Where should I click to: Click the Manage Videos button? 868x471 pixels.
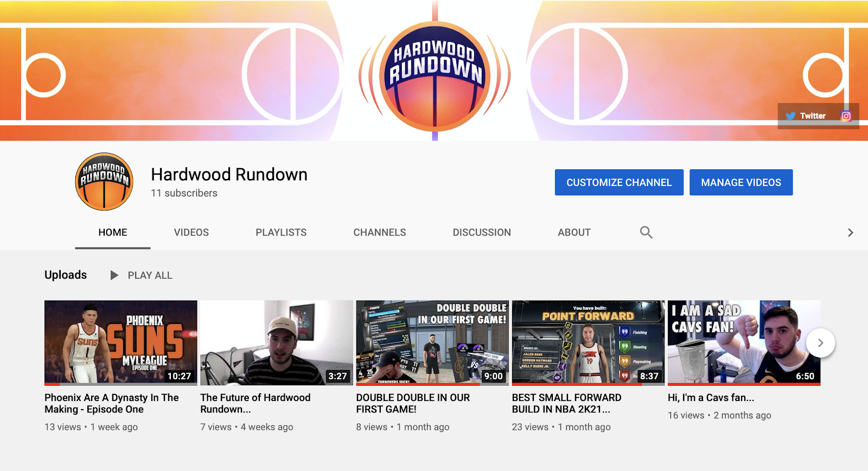[x=741, y=182]
